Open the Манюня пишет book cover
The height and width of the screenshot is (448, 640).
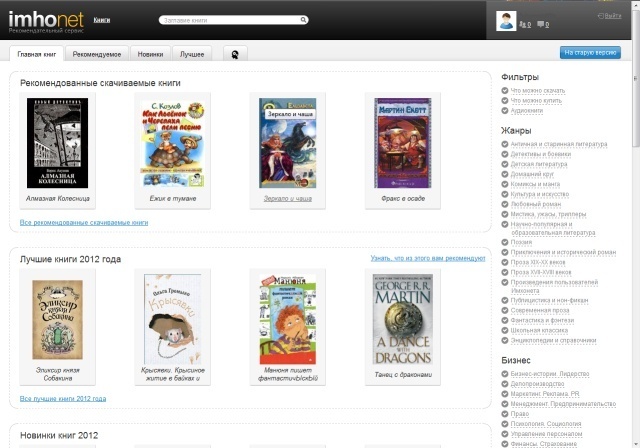point(288,319)
